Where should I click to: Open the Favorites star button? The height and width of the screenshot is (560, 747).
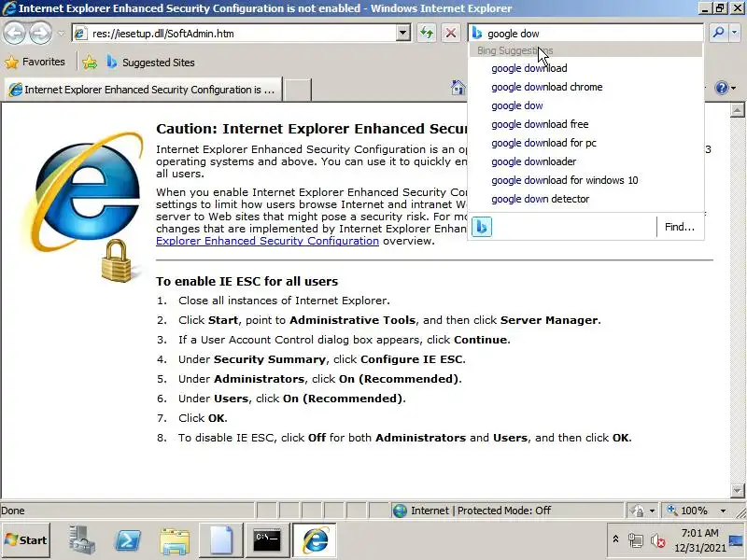35,62
